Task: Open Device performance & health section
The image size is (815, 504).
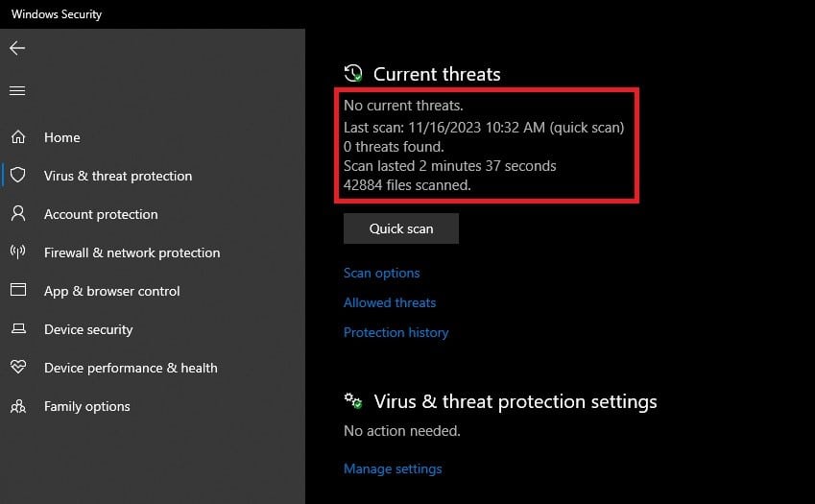Action: tap(131, 368)
